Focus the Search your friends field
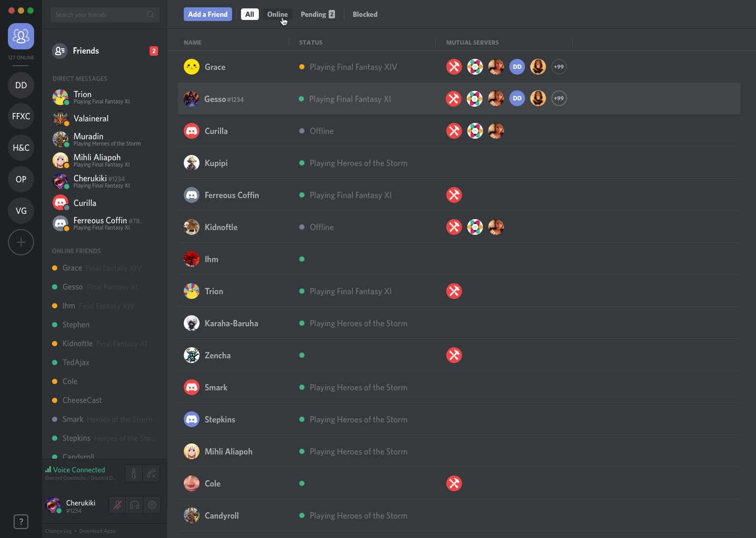Image resolution: width=756 pixels, height=538 pixels. [105, 15]
